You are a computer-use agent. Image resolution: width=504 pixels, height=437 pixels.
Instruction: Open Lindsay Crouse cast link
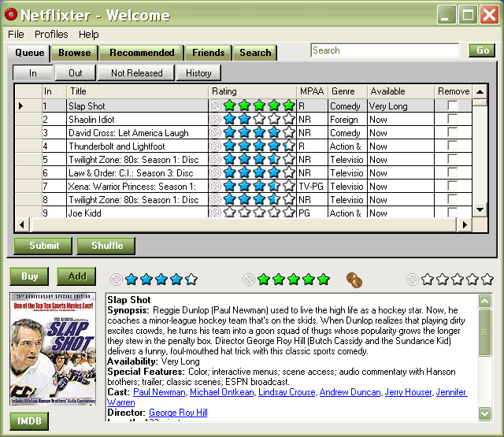coord(287,392)
